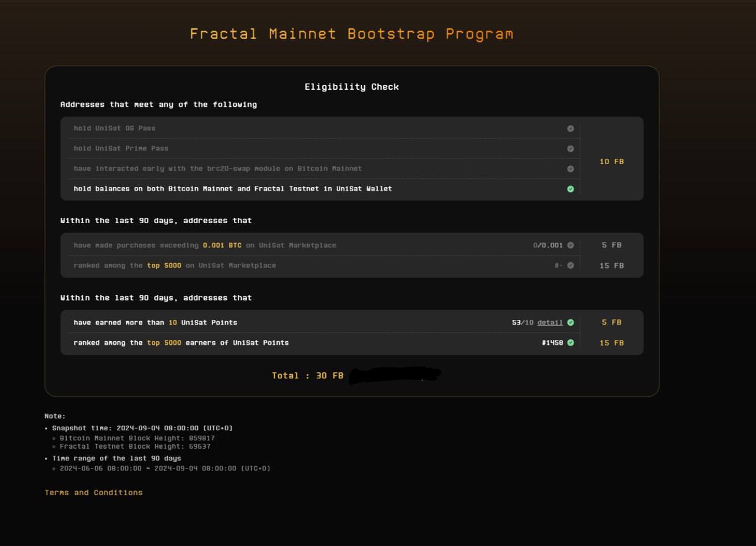
Task: Click the Bitcoin Mainnet Block Height 859817 line
Action: click(137, 439)
